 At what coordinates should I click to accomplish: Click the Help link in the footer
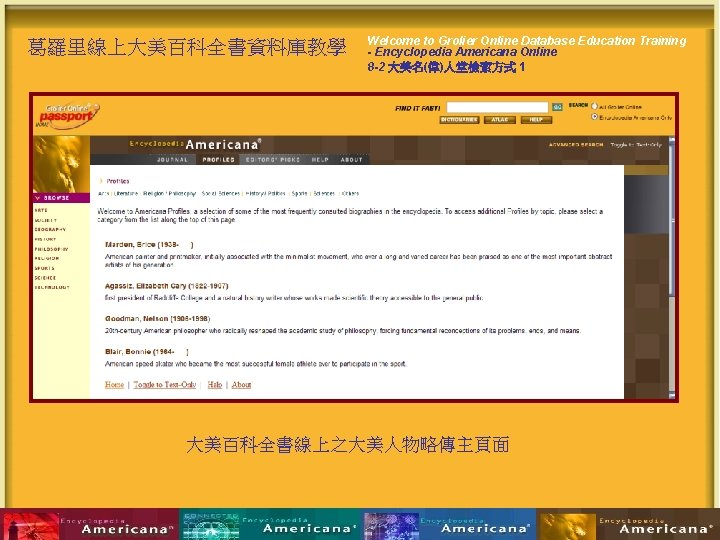pyautogui.click(x=214, y=385)
